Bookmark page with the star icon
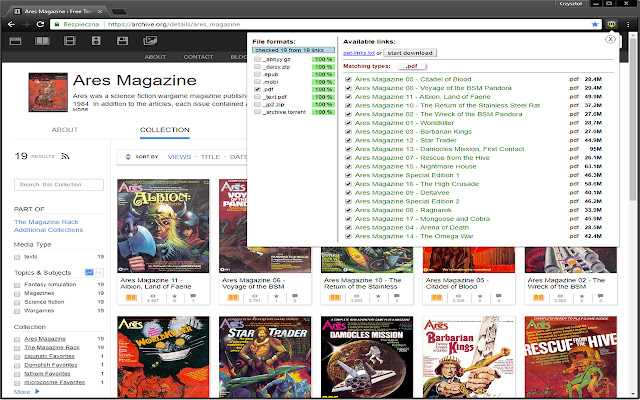The image size is (640, 400). coord(595,22)
